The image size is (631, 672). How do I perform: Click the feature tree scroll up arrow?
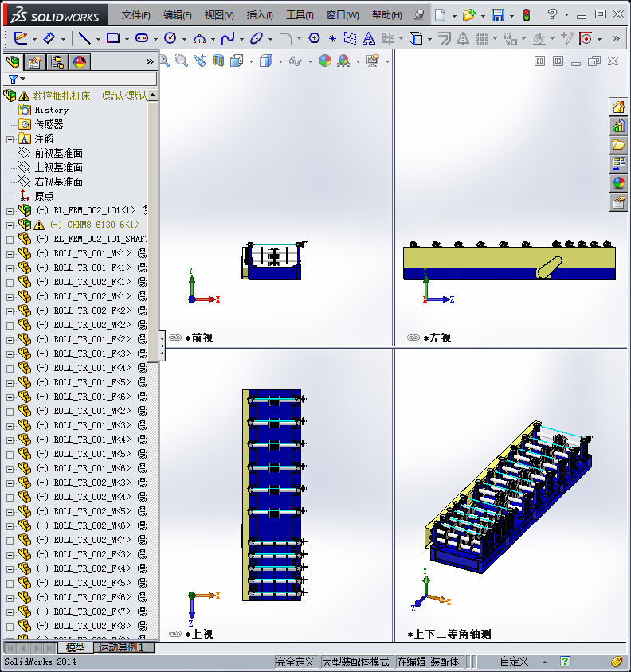point(153,95)
